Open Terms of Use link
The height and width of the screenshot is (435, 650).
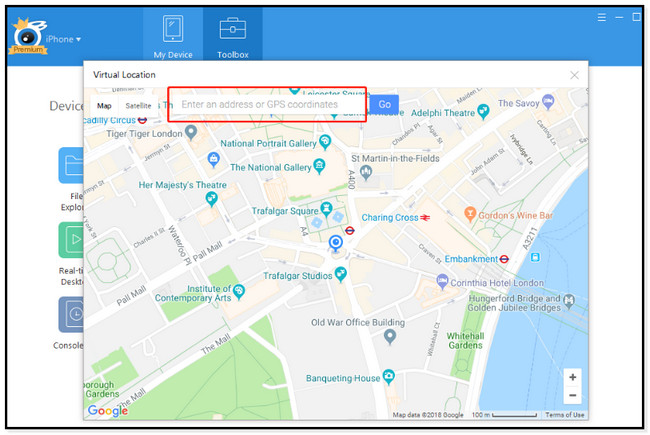pyautogui.click(x=564, y=415)
